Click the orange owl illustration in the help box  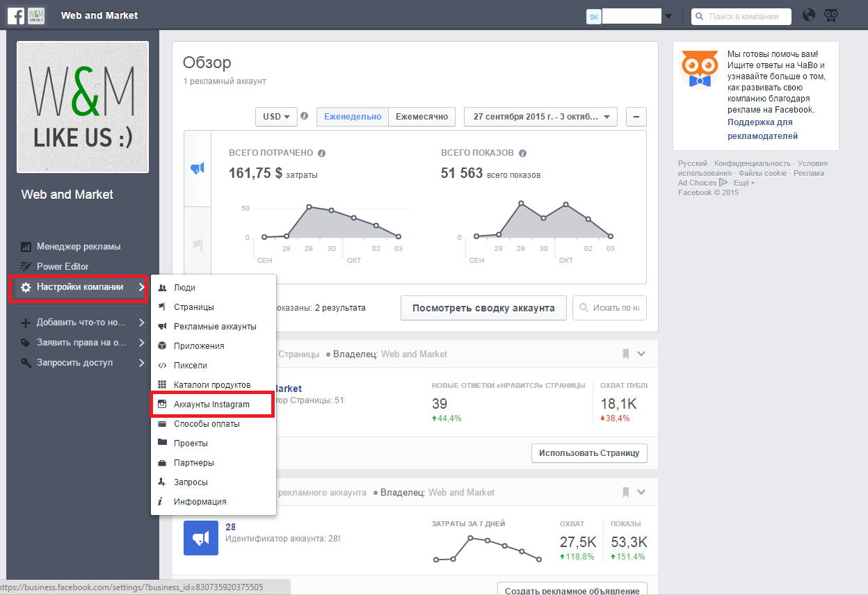coord(700,69)
